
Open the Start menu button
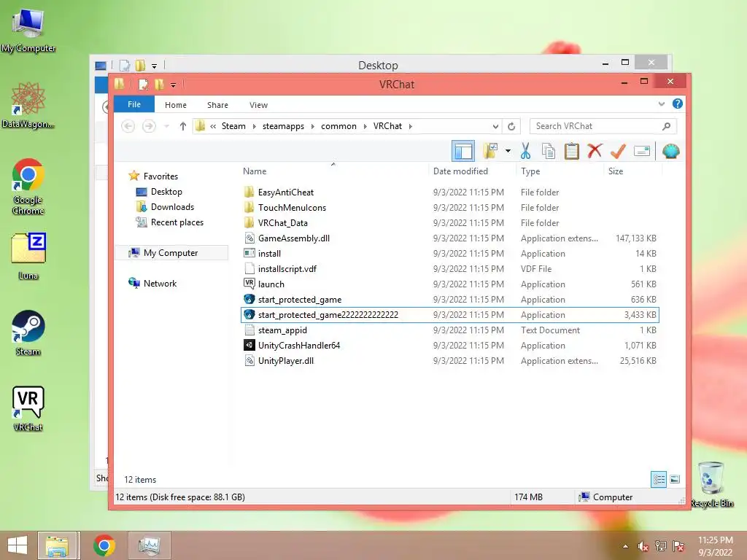click(x=18, y=545)
